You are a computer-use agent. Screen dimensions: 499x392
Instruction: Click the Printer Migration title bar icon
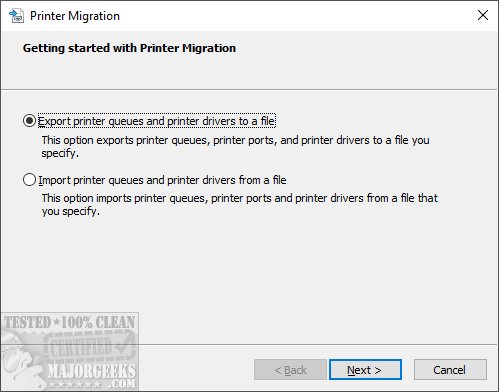click(16, 16)
